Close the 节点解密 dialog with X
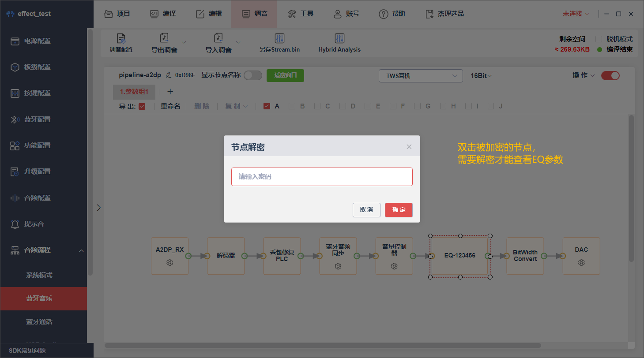Viewport: 644px width, 358px height. (x=409, y=147)
